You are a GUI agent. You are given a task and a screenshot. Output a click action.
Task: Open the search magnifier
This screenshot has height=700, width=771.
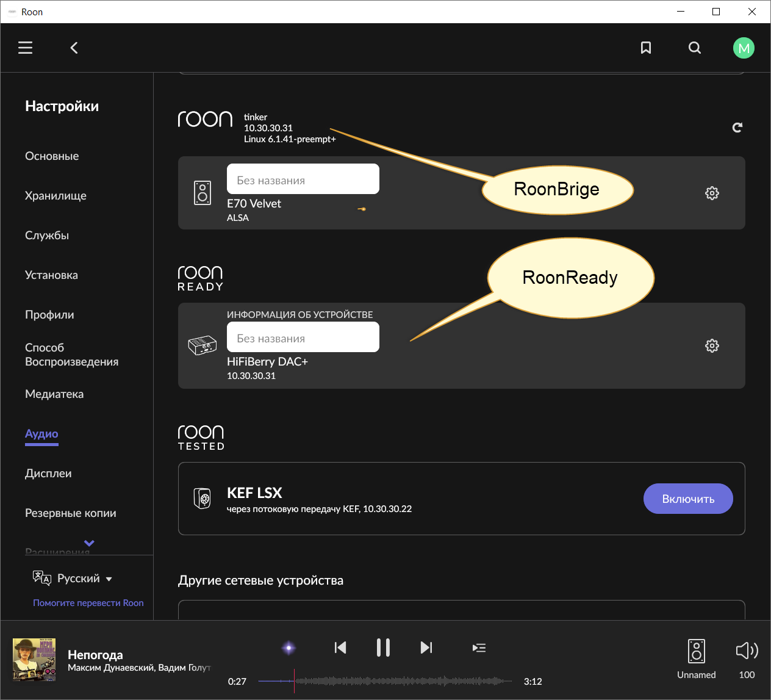click(695, 48)
